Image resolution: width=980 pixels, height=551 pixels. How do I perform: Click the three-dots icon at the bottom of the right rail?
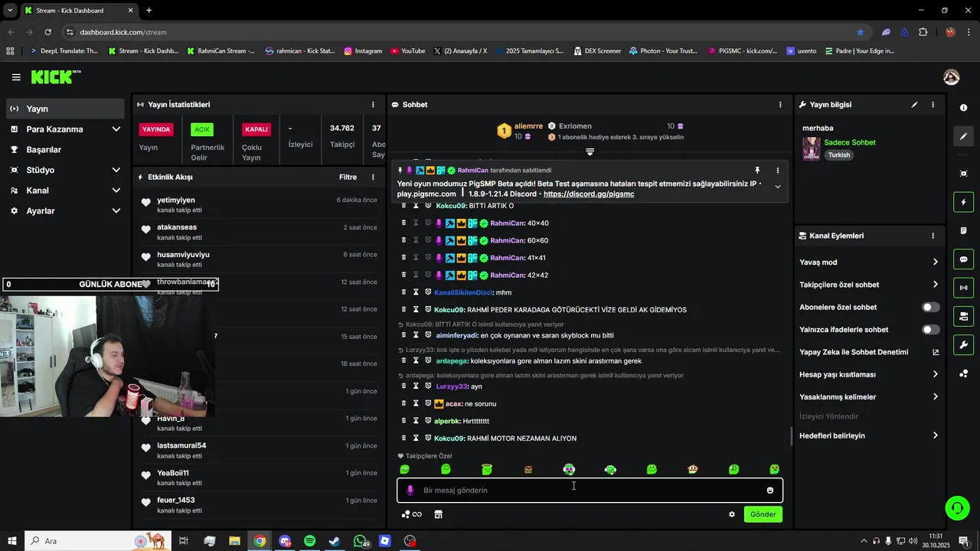point(963,373)
